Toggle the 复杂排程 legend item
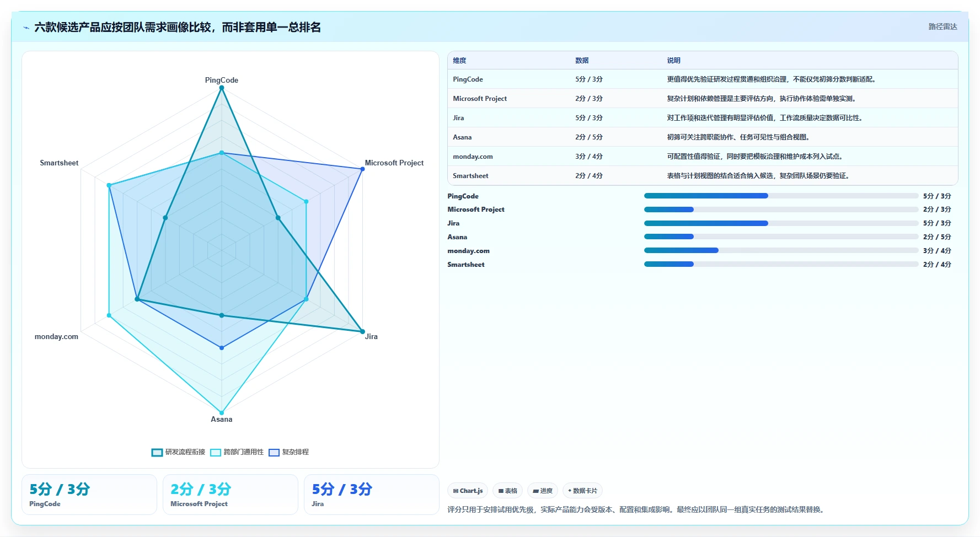 tap(288, 452)
